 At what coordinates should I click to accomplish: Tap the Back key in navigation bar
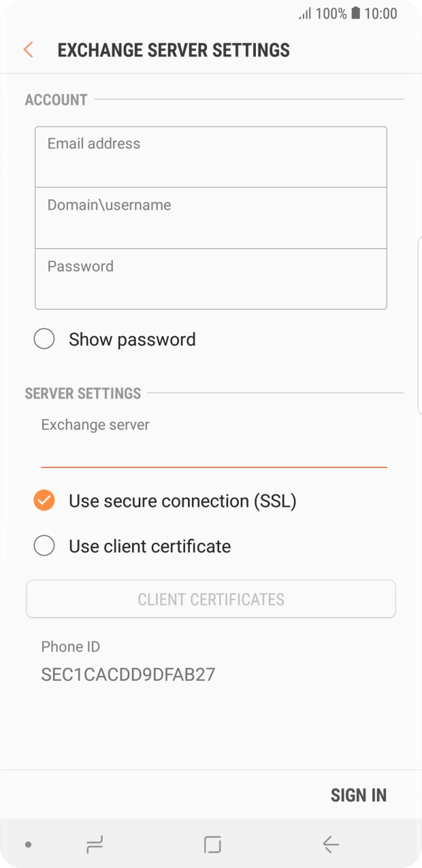pyautogui.click(x=329, y=844)
